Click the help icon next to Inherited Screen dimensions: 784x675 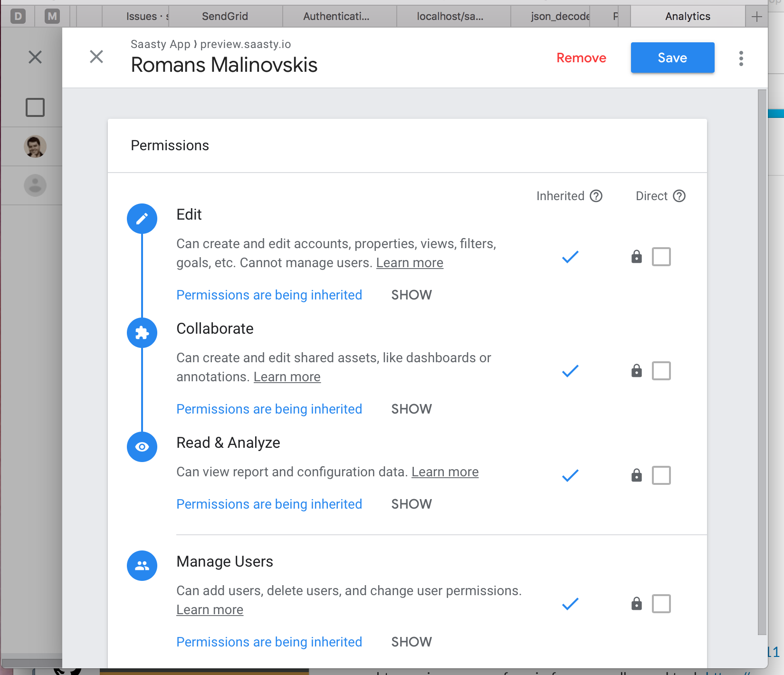(597, 195)
